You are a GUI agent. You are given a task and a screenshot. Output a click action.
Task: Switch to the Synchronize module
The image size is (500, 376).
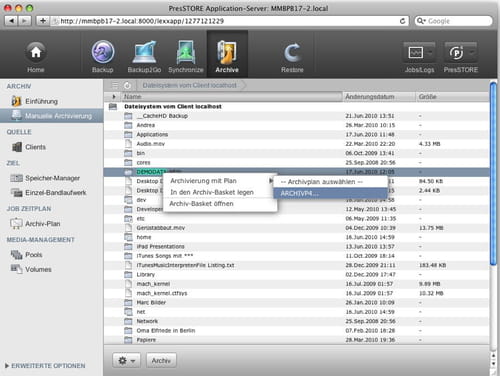point(186,56)
